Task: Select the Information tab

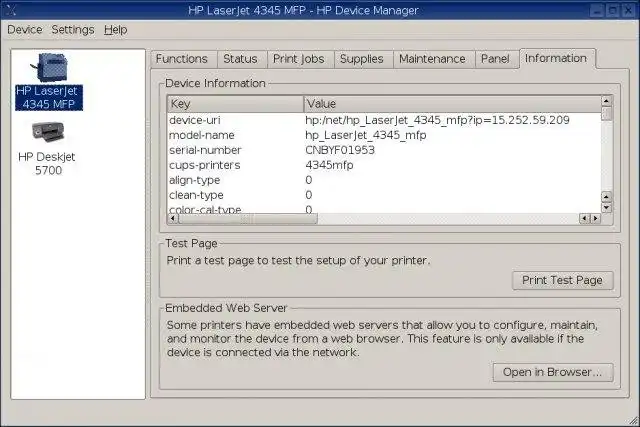Action: coord(556,58)
